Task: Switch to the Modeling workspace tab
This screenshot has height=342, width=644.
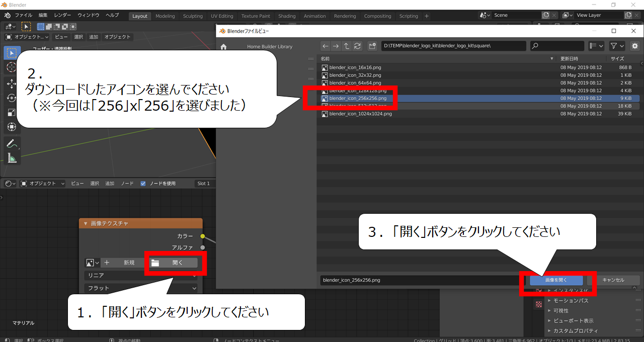Action: click(x=165, y=16)
